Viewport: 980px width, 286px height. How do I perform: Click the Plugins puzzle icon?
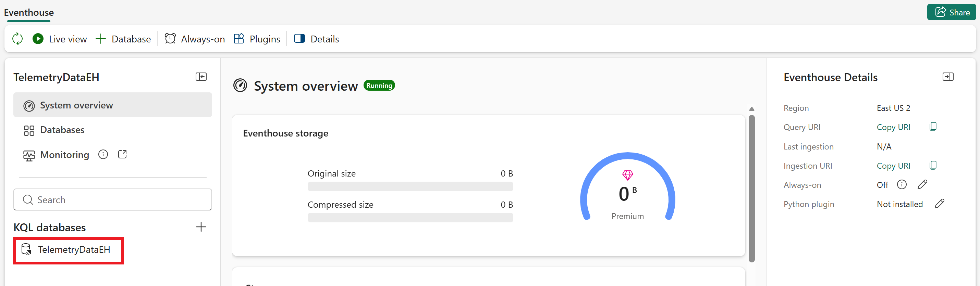(239, 39)
